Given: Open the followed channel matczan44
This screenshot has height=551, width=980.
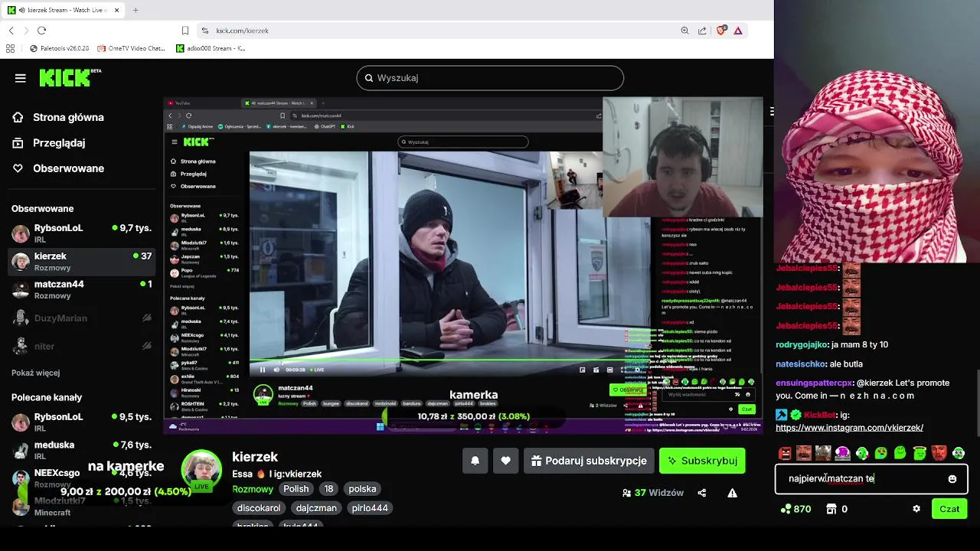Looking at the screenshot, I should 80,289.
